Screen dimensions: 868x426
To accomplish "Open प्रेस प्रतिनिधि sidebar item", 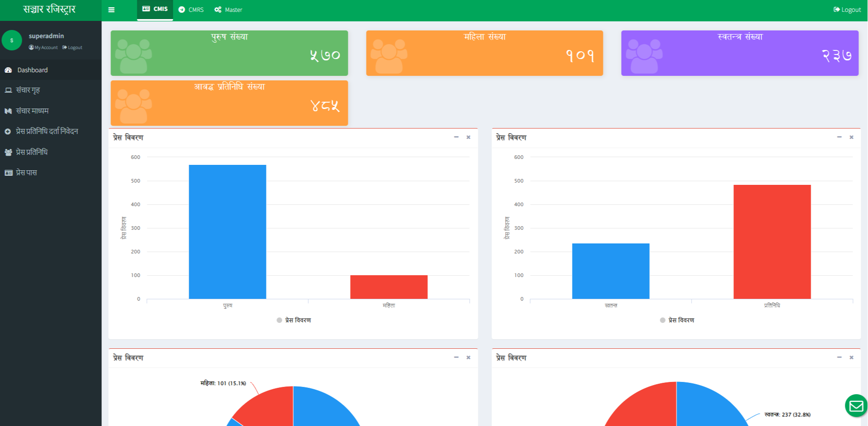I will (x=50, y=152).
